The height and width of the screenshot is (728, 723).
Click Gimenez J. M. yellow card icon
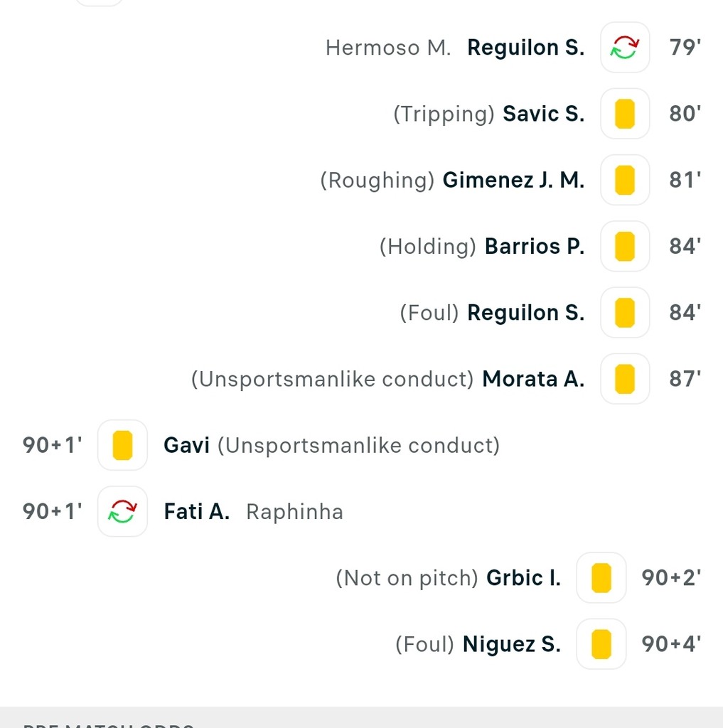coord(624,180)
